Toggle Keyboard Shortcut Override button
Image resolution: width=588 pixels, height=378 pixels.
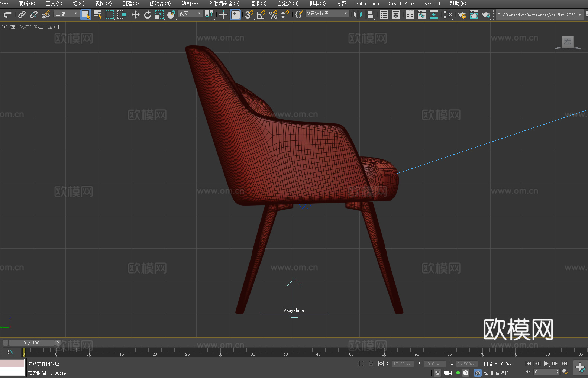236,14
